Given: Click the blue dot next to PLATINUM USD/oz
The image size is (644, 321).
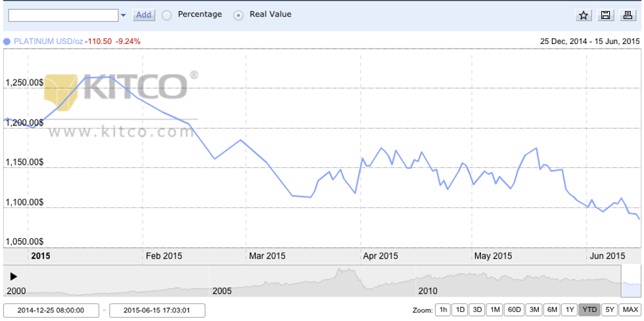Looking at the screenshot, I should pyautogui.click(x=7, y=41).
